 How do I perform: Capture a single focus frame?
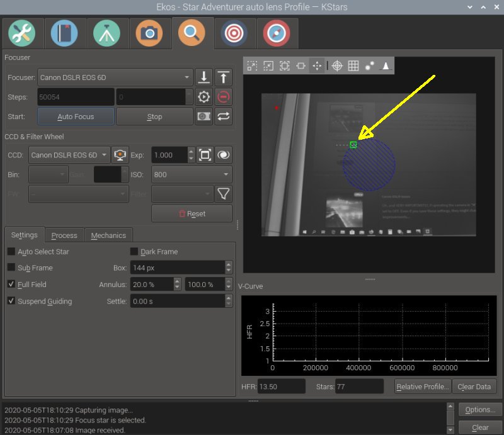[203, 116]
